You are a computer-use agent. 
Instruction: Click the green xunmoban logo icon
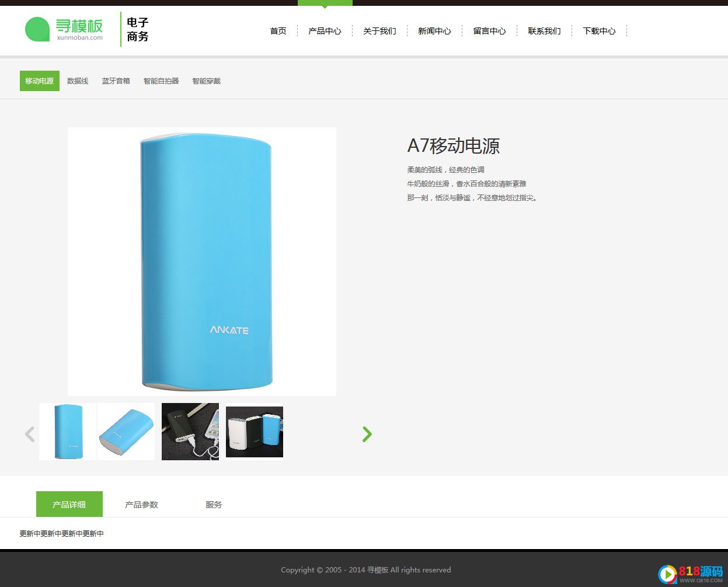(x=37, y=29)
